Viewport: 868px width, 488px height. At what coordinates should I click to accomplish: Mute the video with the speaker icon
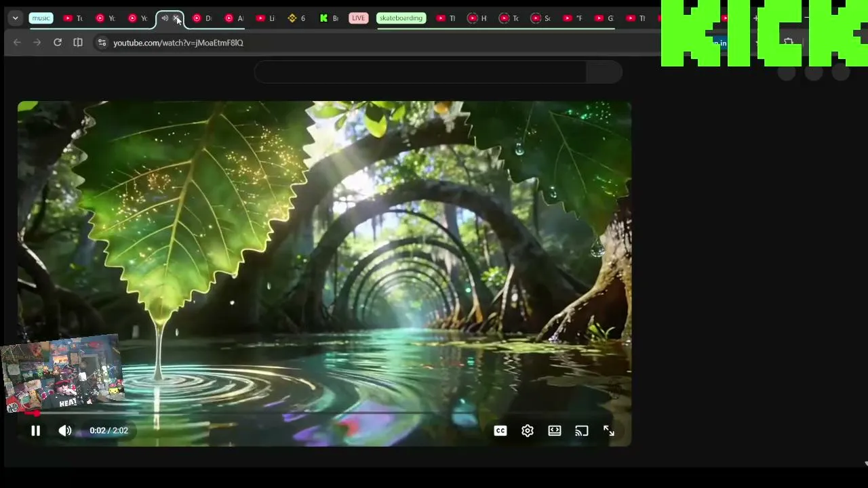(x=65, y=430)
